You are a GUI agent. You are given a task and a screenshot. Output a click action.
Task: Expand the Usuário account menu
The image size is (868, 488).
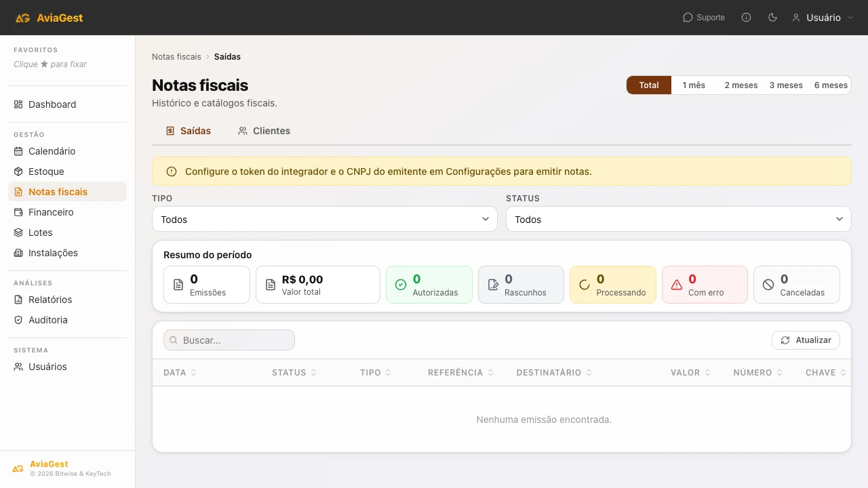pos(823,18)
